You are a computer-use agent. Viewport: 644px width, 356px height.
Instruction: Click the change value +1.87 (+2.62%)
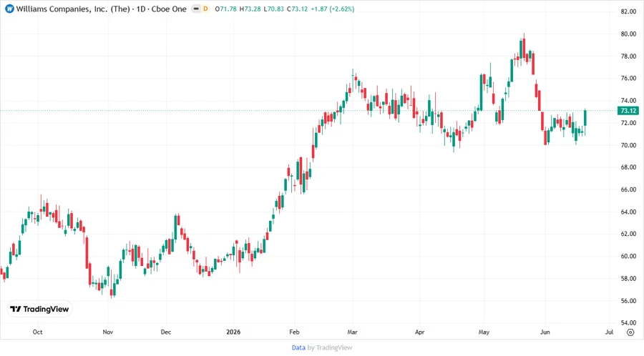coord(332,9)
